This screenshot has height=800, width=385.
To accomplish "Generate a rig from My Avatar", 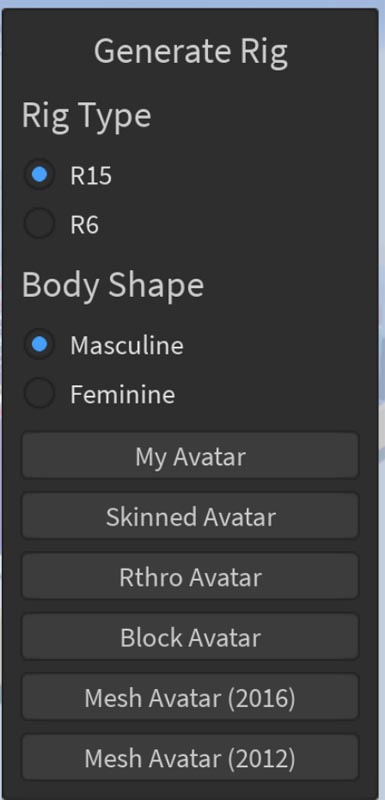I will [190, 456].
